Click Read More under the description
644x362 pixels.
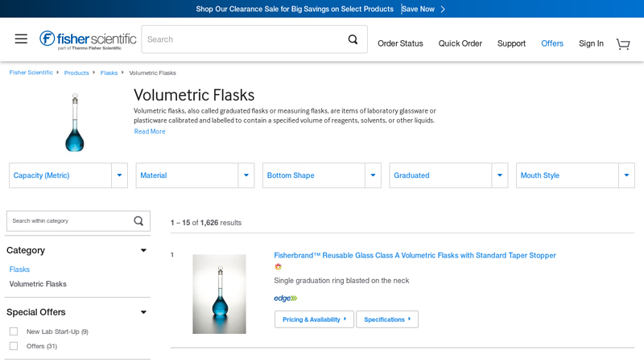150,131
